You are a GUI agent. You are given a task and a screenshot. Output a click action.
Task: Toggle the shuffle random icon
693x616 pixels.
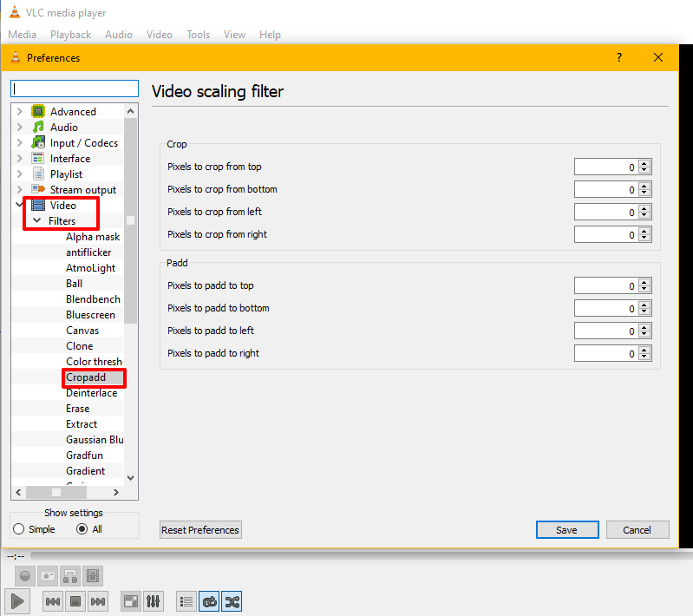click(x=232, y=601)
